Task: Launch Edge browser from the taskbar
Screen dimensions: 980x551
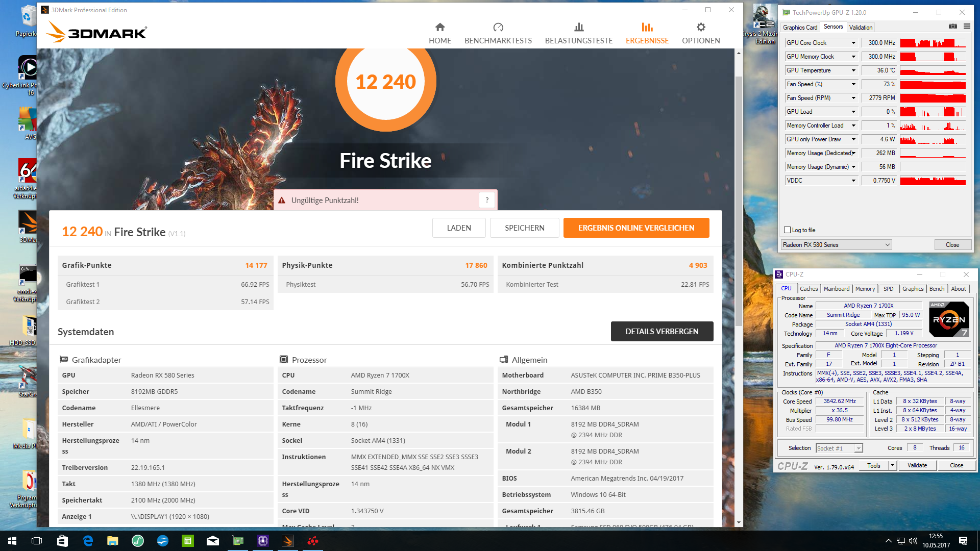Action: click(x=88, y=541)
